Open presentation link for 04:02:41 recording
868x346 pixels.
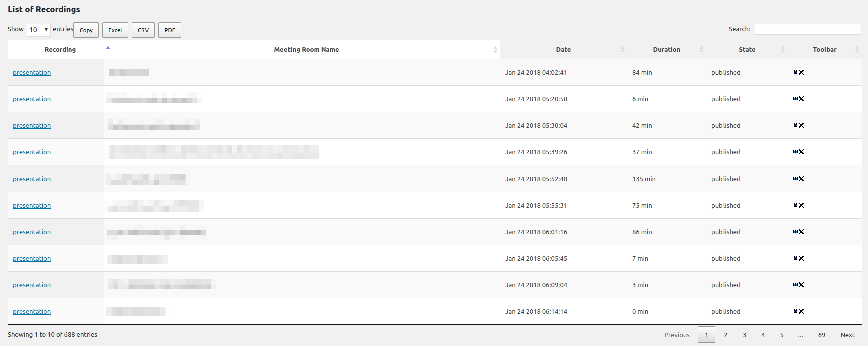coord(32,73)
